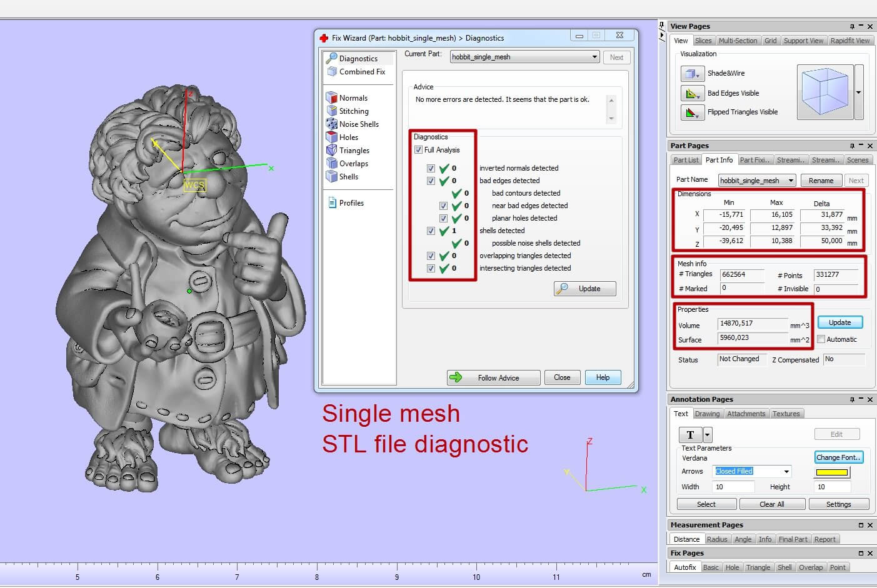Select the Holes fix icon
Viewport: 877px width, 588px height.
click(x=332, y=137)
